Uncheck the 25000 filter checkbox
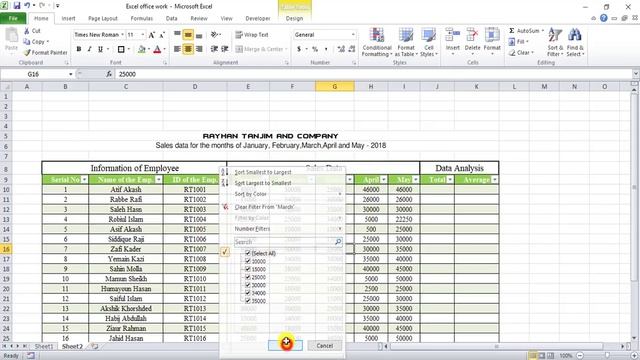 (248, 277)
